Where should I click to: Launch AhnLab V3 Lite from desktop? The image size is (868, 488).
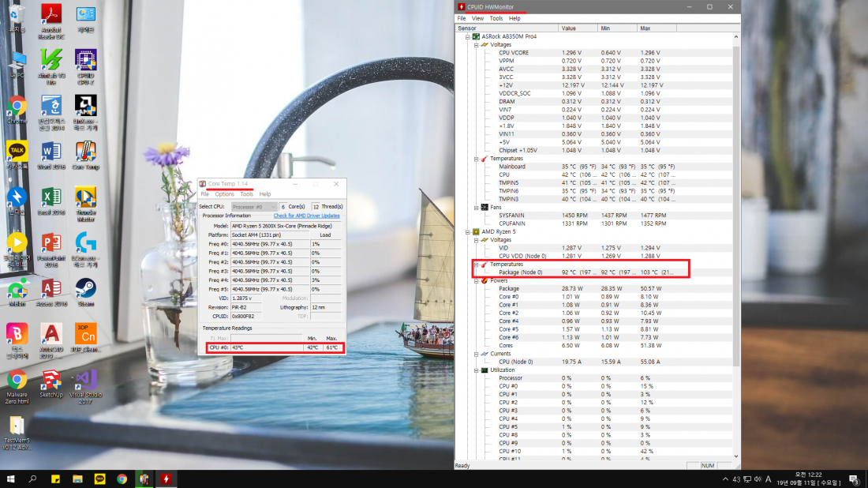point(51,66)
